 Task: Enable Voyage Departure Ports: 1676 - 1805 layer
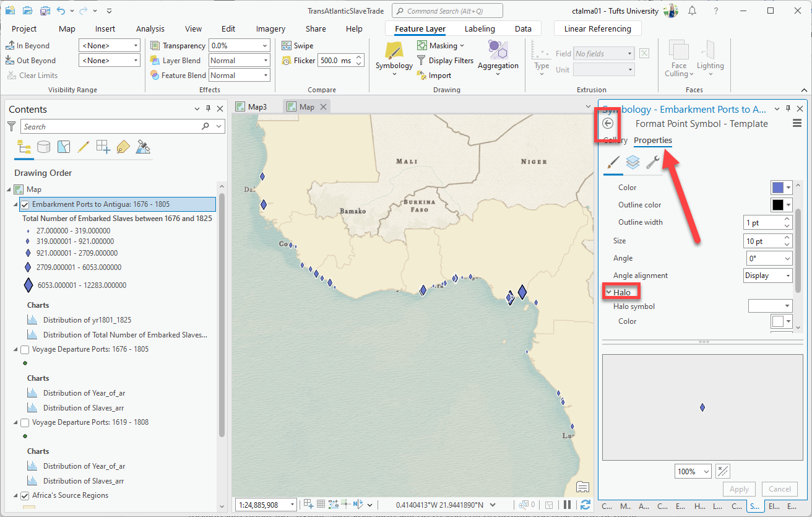(25, 349)
